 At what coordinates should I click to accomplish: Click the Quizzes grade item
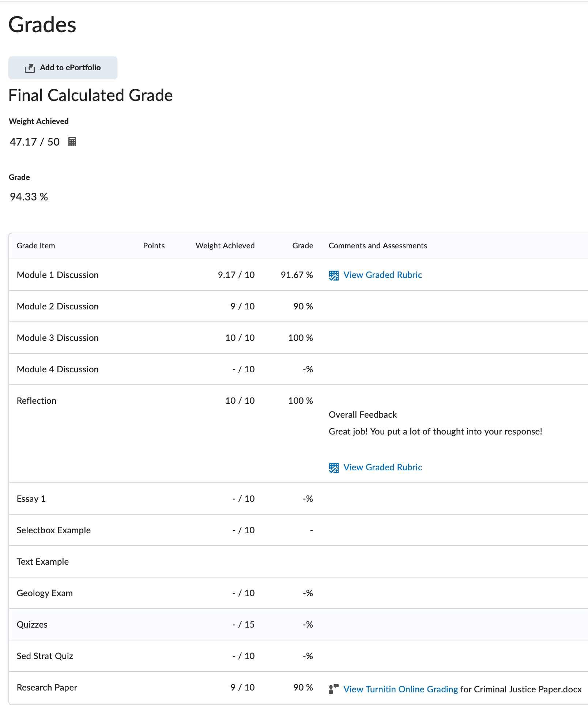[x=32, y=624]
